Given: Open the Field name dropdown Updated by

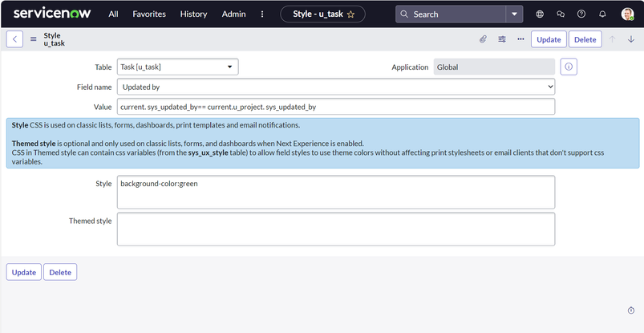Looking at the screenshot, I should click(x=336, y=87).
